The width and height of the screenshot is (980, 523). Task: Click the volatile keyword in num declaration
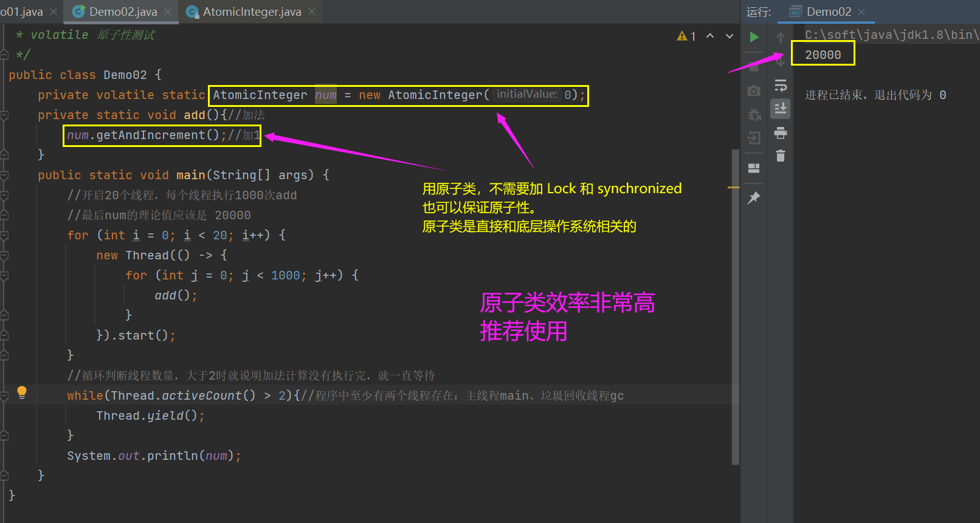click(x=125, y=95)
